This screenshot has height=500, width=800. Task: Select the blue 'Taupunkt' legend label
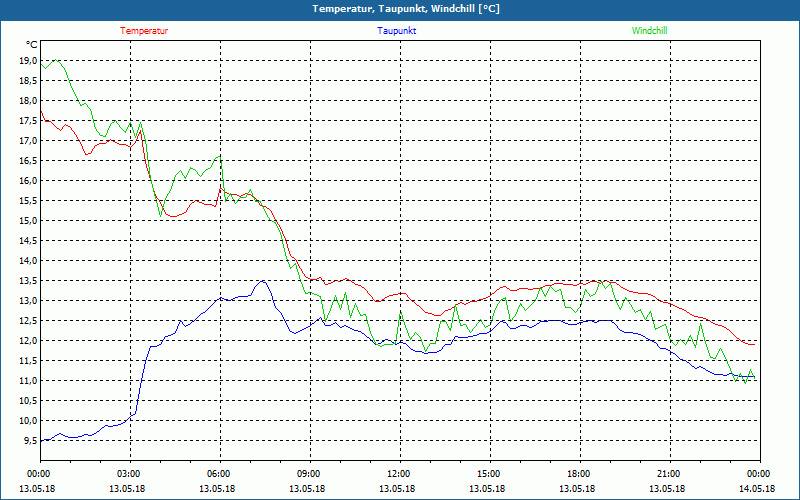(x=396, y=31)
